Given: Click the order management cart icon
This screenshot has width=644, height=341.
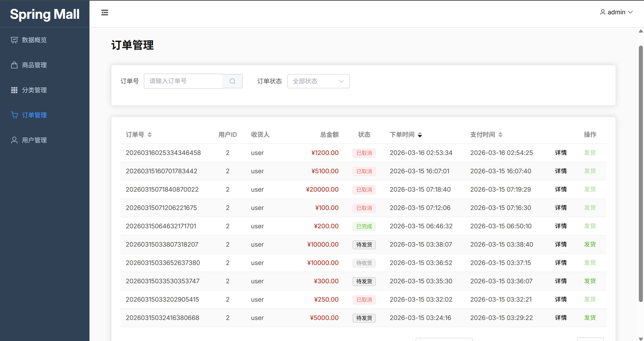Looking at the screenshot, I should tap(14, 115).
